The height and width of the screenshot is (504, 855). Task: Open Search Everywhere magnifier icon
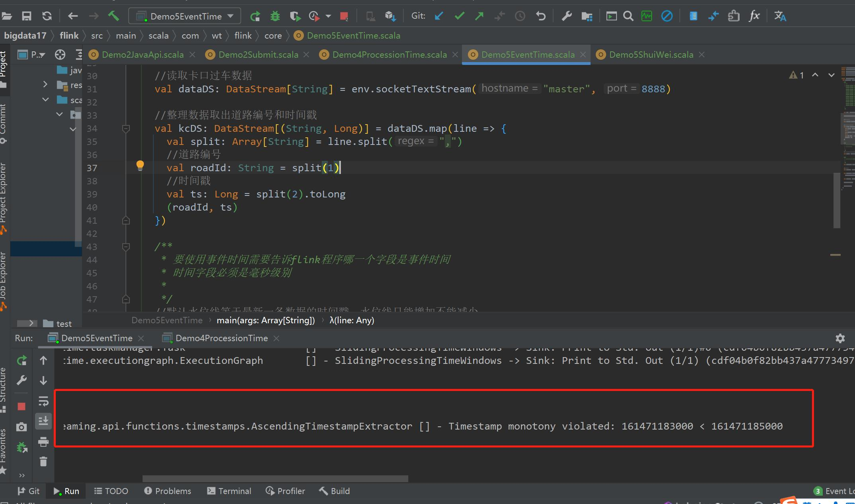[628, 16]
